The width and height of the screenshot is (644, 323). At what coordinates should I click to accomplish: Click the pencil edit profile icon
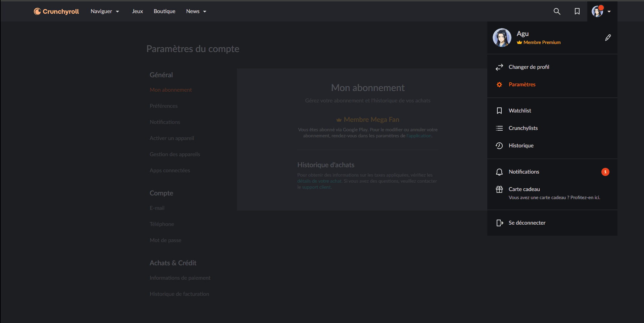(x=608, y=38)
